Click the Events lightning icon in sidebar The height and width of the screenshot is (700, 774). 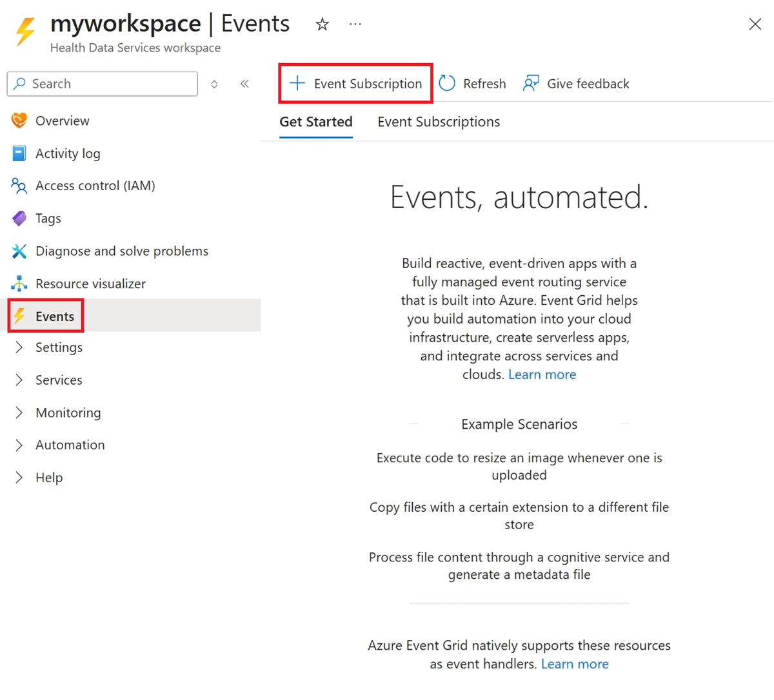[x=20, y=316]
